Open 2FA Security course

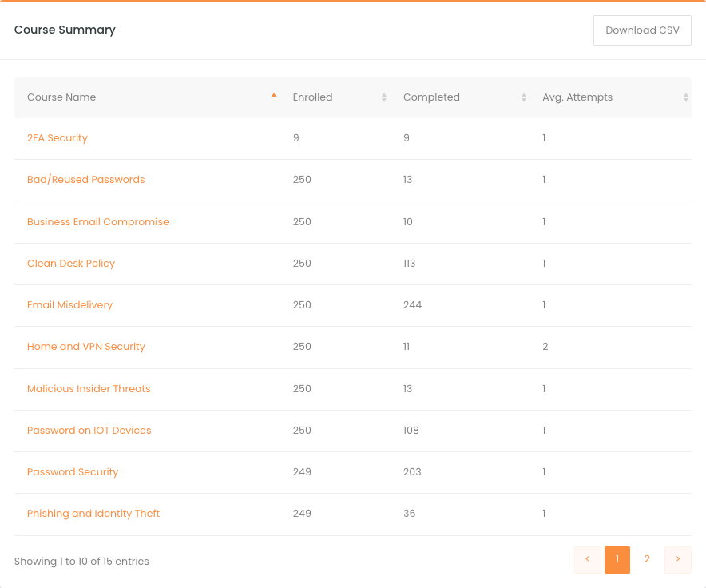[x=58, y=138]
